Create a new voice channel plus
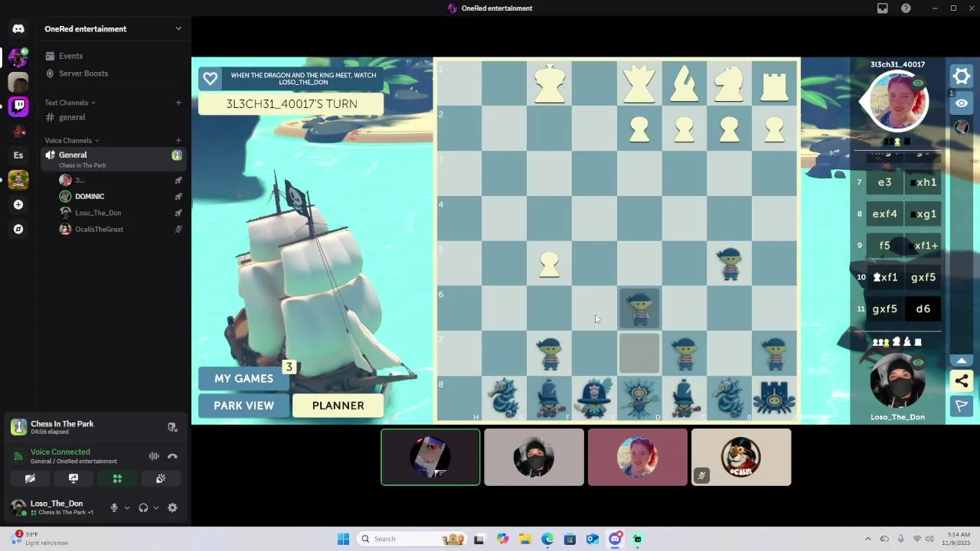 (x=178, y=141)
